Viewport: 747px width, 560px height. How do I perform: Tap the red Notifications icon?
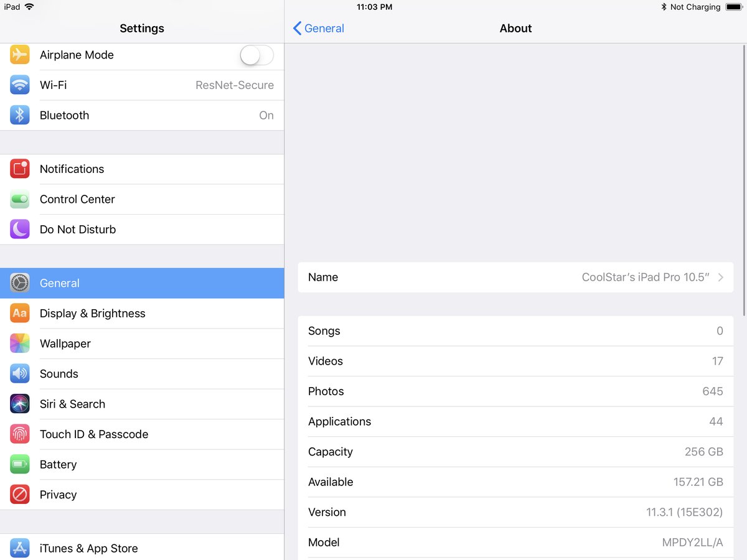20,169
